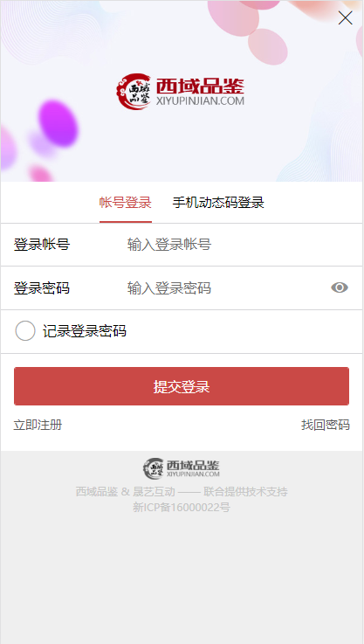
Task: Click the 登录帐号 field label
Action: pos(42,245)
